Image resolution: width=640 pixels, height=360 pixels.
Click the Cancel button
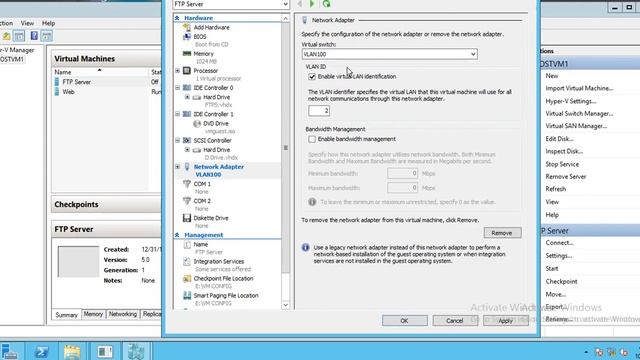[455, 320]
